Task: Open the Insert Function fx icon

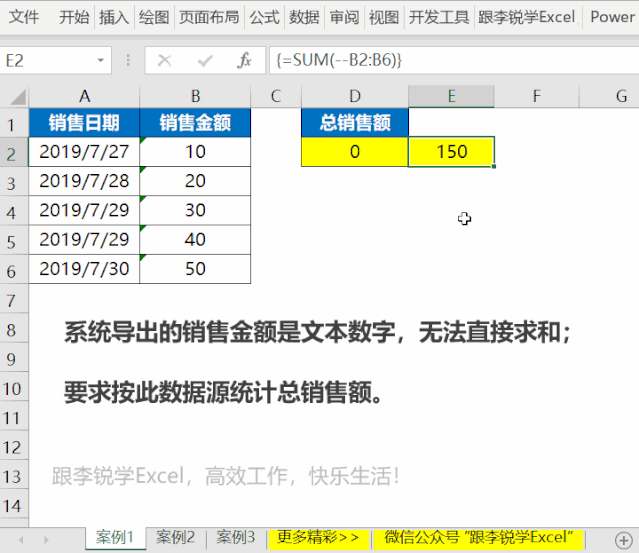Action: click(244, 61)
